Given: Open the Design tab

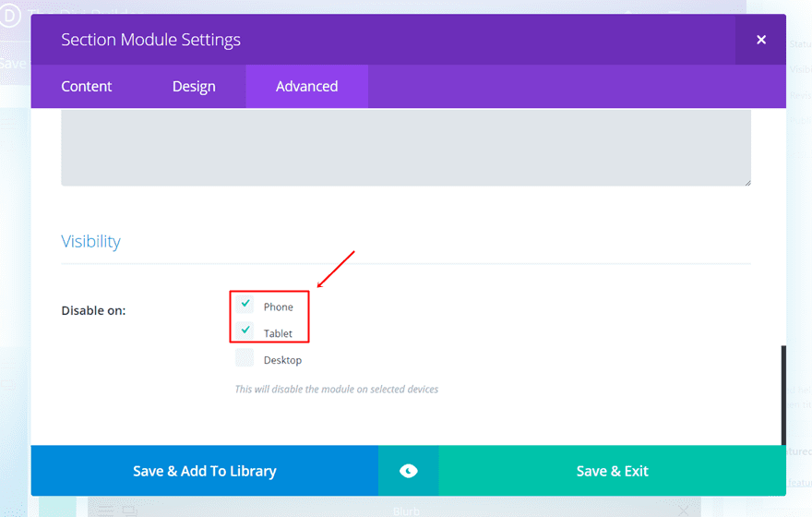Looking at the screenshot, I should point(194,87).
